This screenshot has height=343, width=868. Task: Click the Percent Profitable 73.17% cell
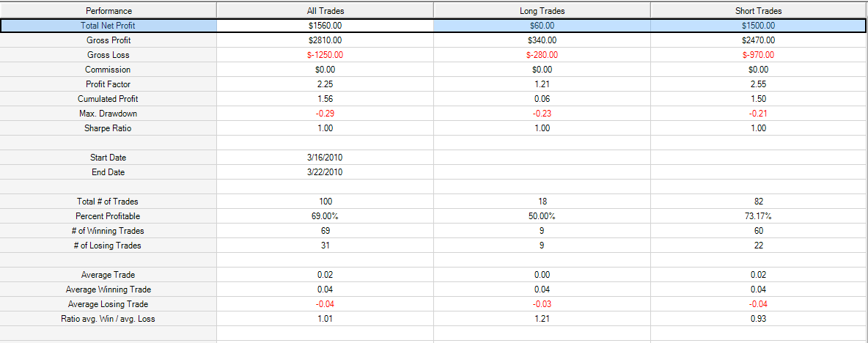pyautogui.click(x=759, y=215)
